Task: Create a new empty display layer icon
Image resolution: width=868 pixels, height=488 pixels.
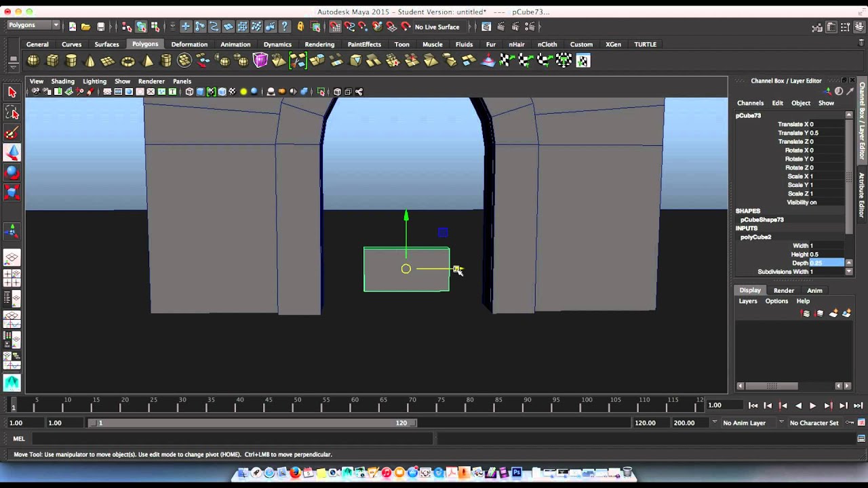Action: [x=833, y=313]
